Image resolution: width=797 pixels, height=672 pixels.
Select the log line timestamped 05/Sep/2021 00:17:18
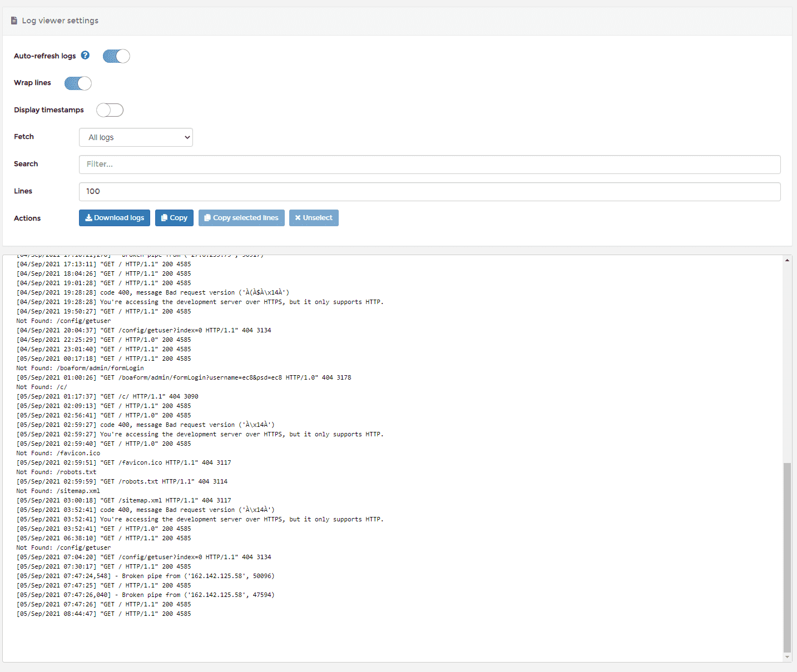103,359
